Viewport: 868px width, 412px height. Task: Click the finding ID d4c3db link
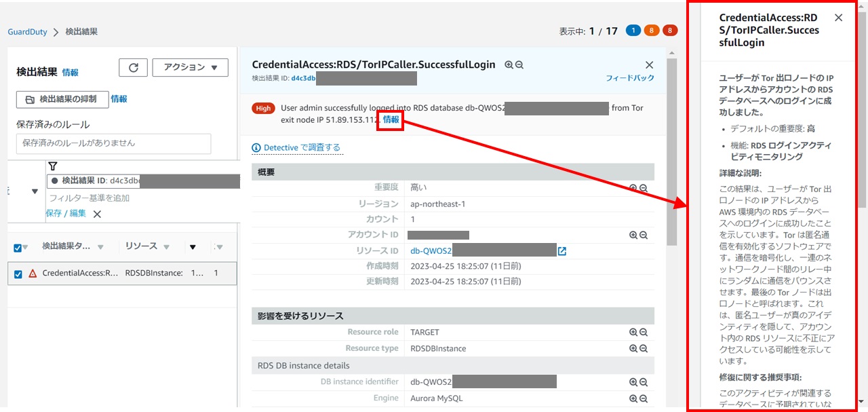click(x=303, y=79)
